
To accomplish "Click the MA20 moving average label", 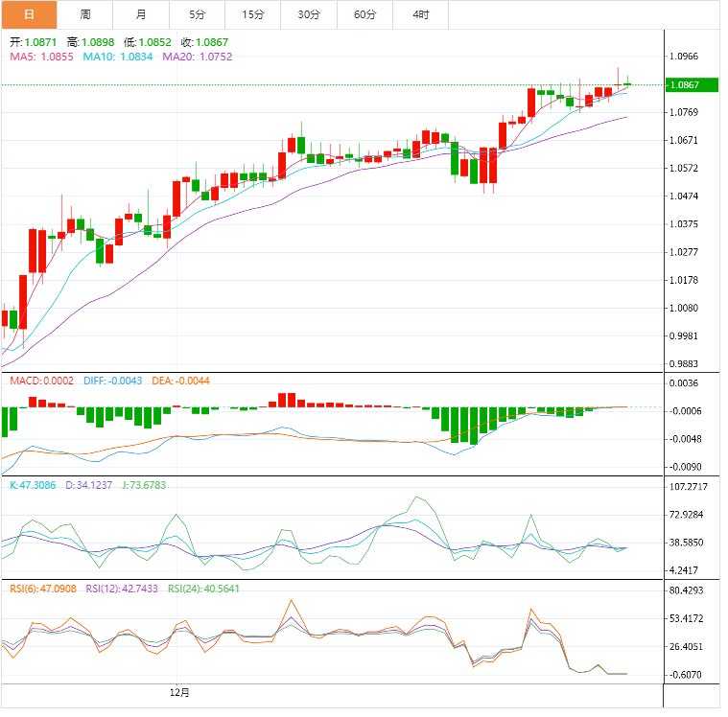I will tap(197, 58).
